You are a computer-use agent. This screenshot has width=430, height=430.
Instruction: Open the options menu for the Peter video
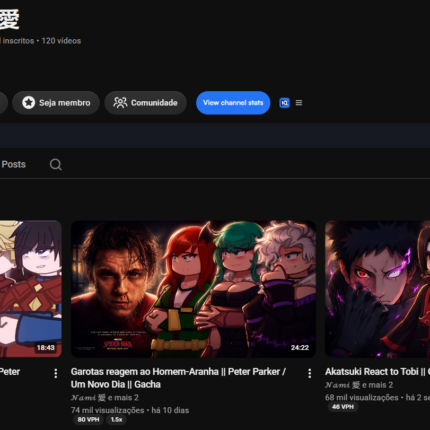click(56, 373)
